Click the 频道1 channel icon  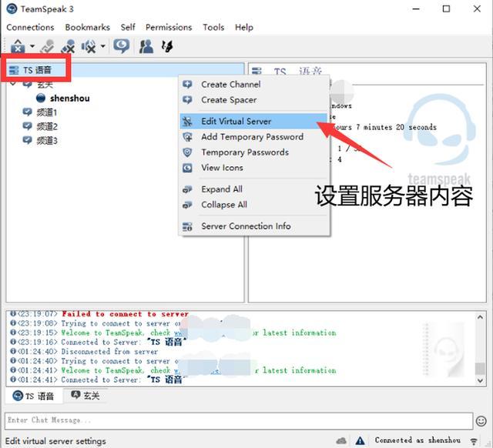coord(28,112)
